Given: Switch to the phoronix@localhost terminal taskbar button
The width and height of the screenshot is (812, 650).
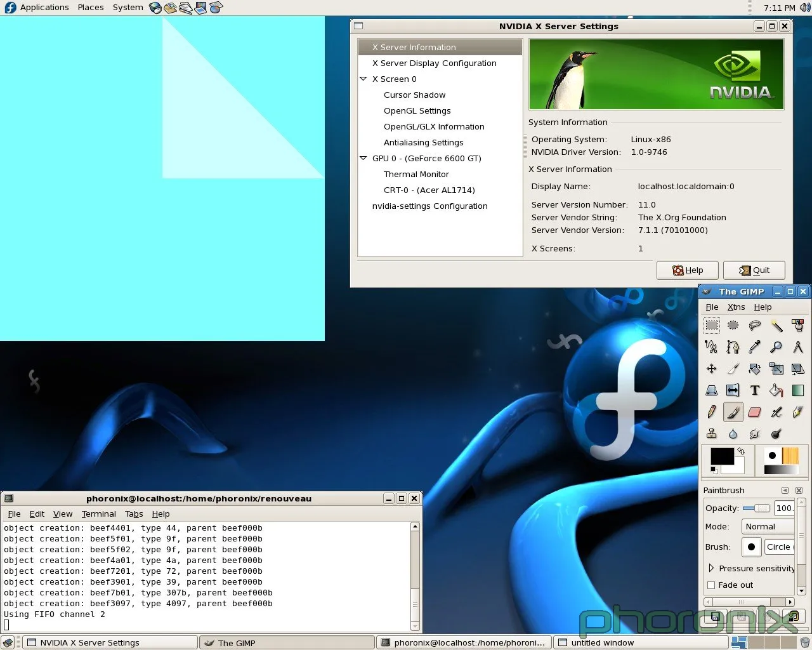Looking at the screenshot, I should [x=464, y=642].
